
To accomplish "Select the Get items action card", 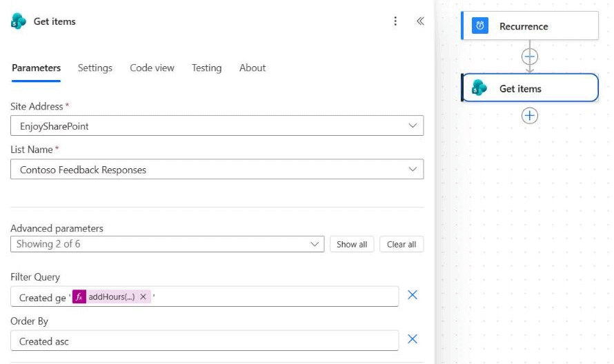I will (530, 88).
